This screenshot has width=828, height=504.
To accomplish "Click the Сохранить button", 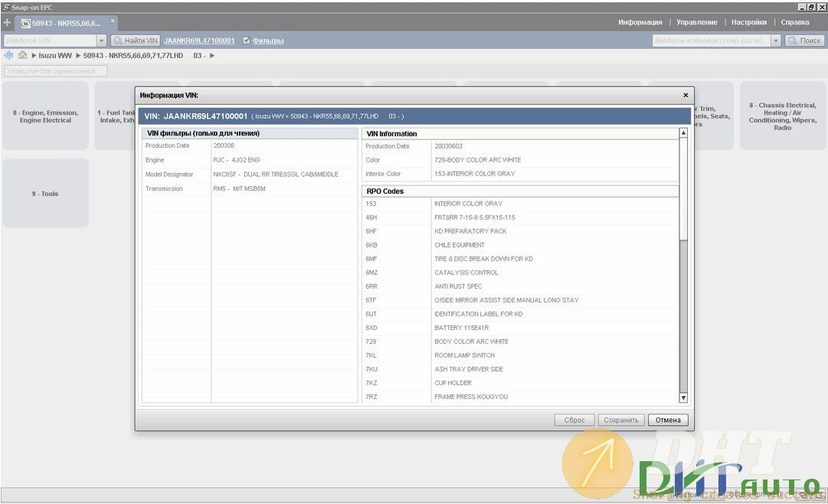I will (x=621, y=420).
